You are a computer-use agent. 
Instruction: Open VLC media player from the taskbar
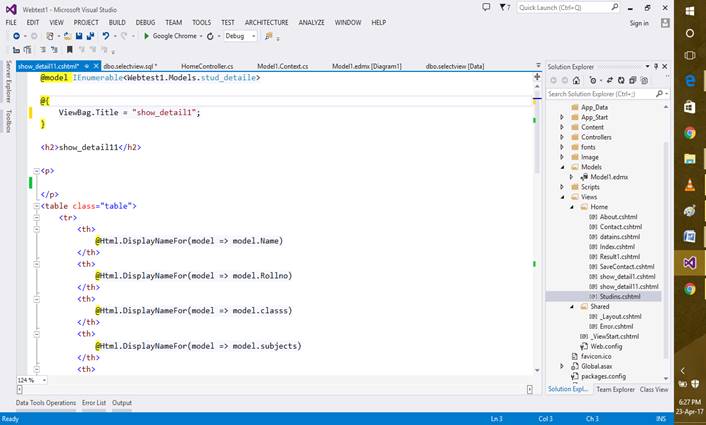coord(689,185)
